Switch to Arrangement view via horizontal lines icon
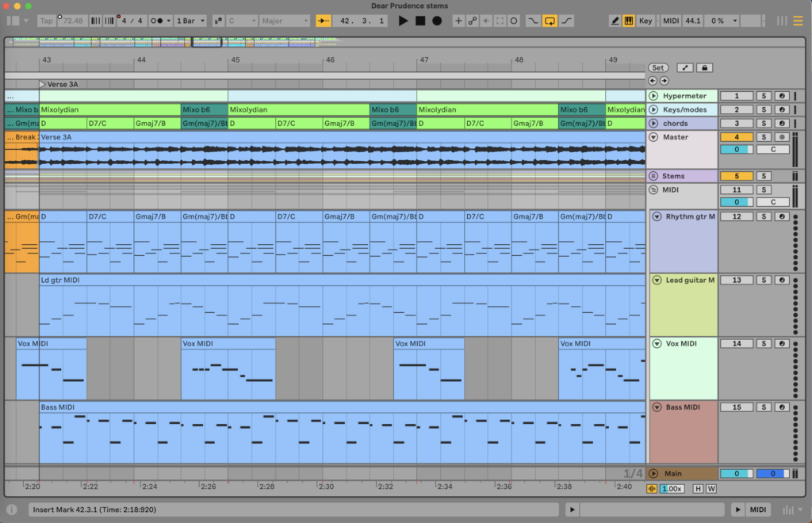Viewport: 812px width, 523px height. 798,21
